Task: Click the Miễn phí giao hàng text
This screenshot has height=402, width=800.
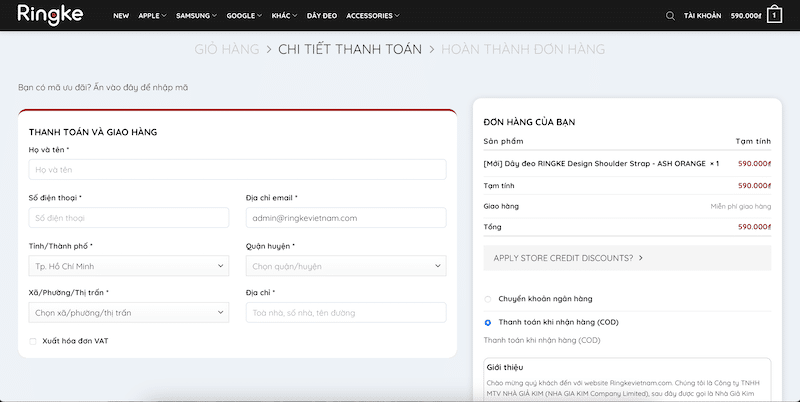Action: pos(741,207)
